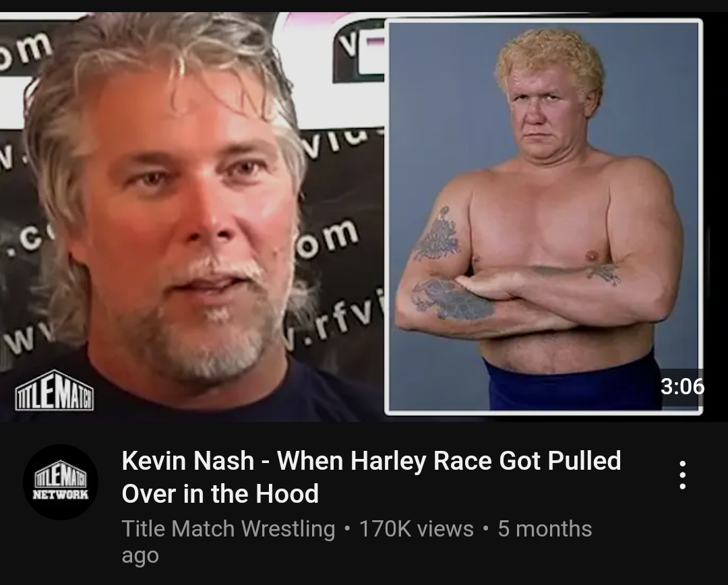
Task: Click the NETWORK text inside channel avatar
Action: tap(61, 495)
